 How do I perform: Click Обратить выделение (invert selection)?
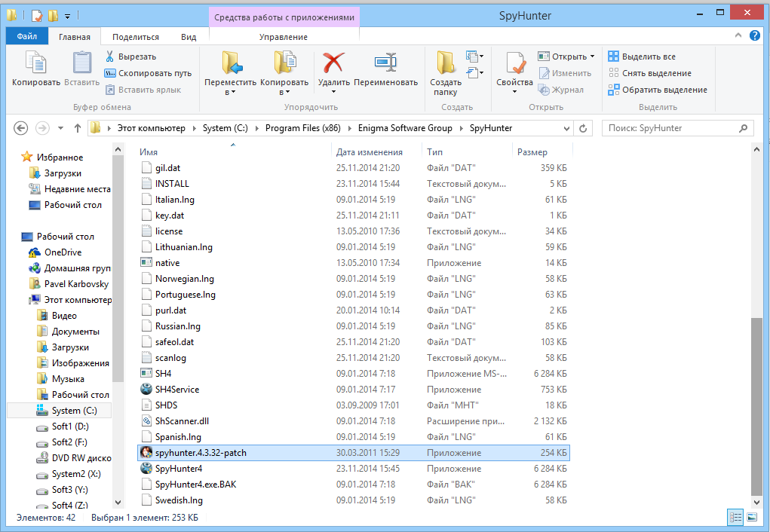point(658,90)
